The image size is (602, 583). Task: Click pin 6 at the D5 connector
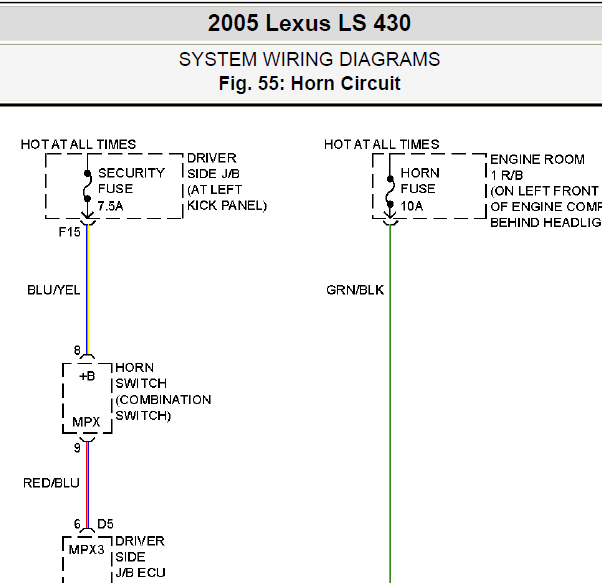(x=77, y=524)
